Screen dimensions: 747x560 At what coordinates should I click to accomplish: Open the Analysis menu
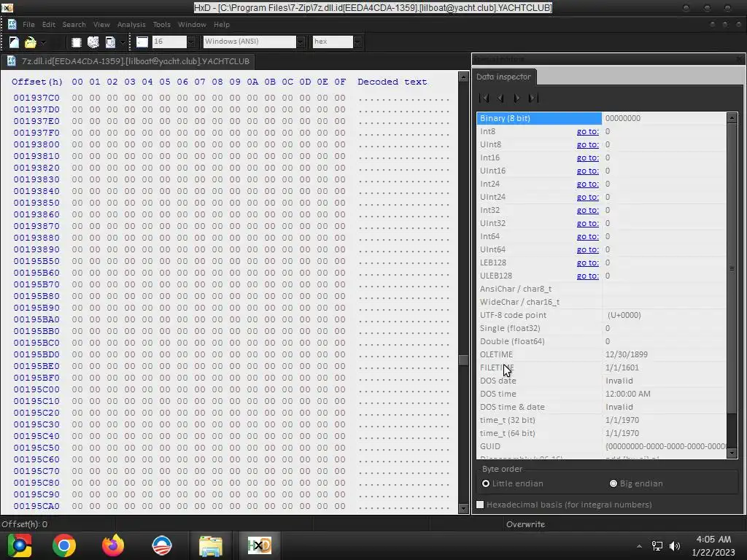click(x=131, y=24)
